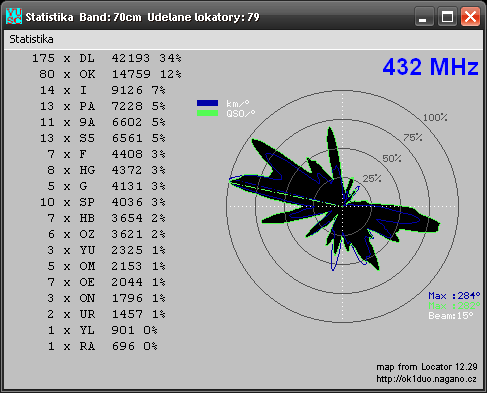487x393 pixels.
Task: Click the 100% ring label on chart
Action: point(435,118)
